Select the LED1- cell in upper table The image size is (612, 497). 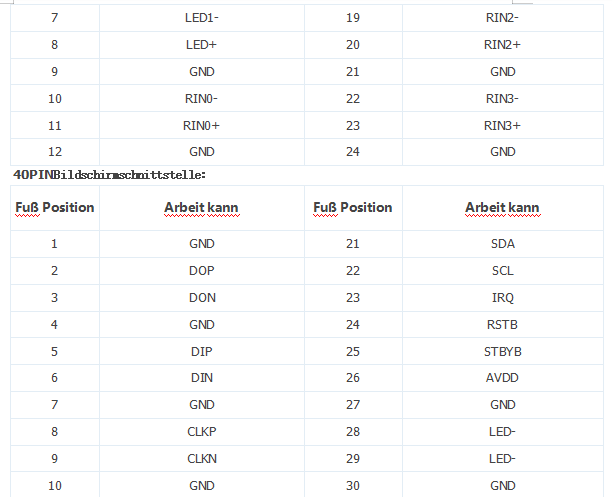click(201, 18)
